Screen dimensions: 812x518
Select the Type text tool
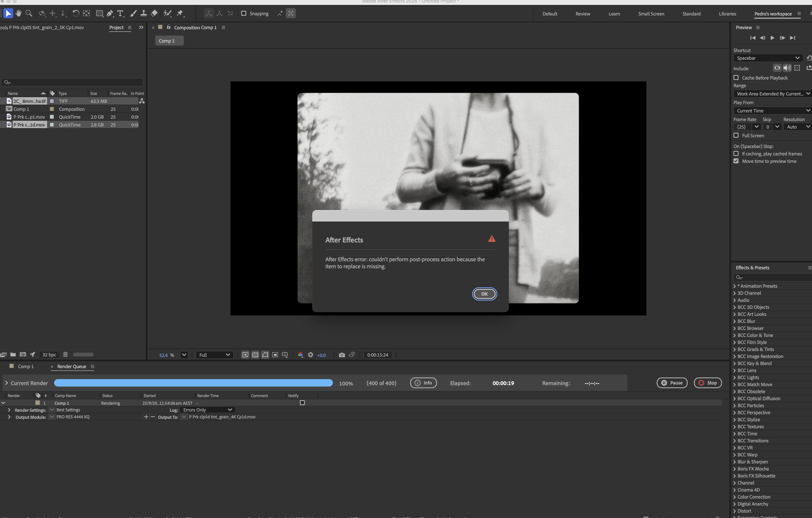[x=120, y=13]
